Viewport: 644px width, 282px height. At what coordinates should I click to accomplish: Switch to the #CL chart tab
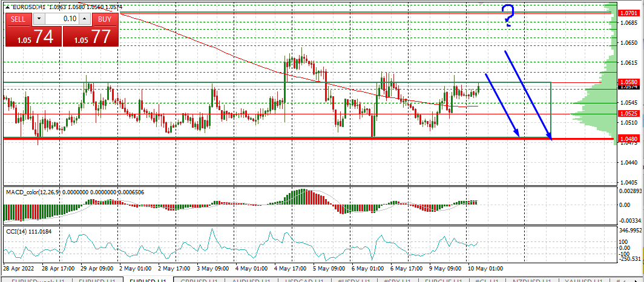pyautogui.click(x=487, y=280)
